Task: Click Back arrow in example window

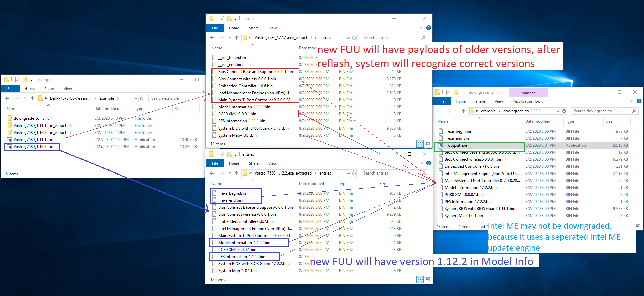Action: pyautogui.click(x=7, y=98)
